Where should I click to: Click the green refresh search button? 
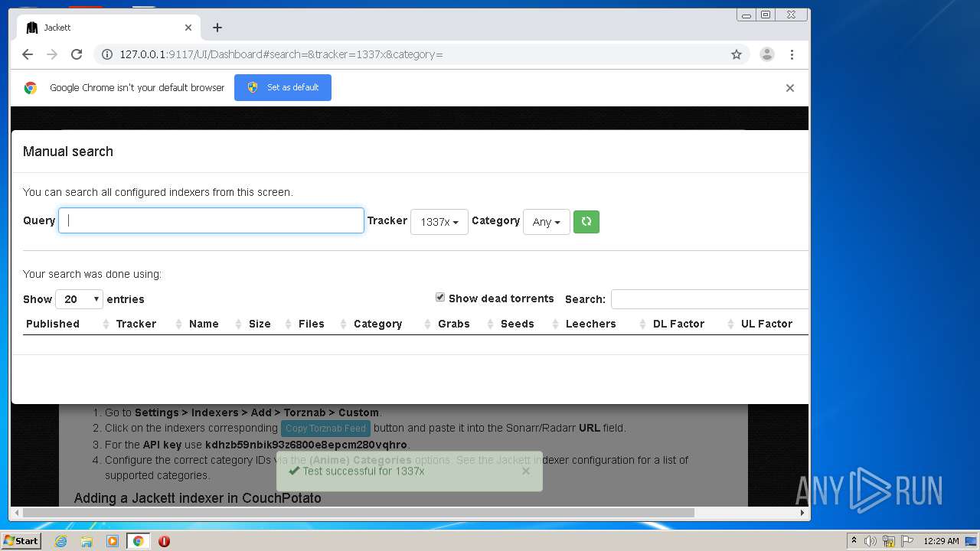(586, 221)
